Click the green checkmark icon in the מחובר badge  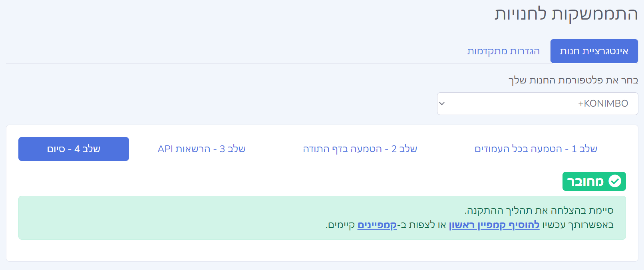click(615, 181)
